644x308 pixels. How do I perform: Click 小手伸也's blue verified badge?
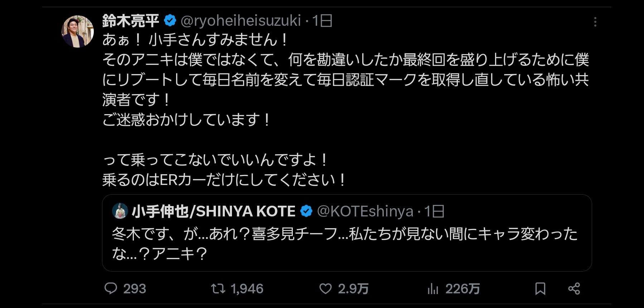tap(306, 211)
